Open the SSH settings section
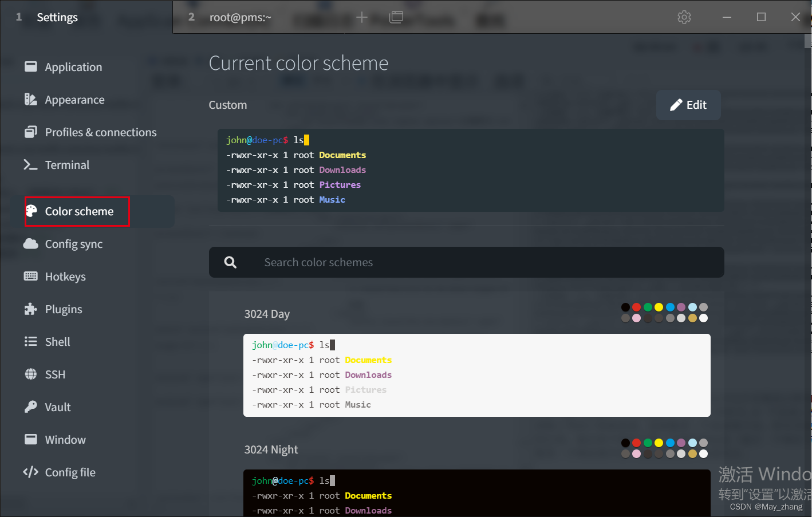The image size is (812, 517). click(x=55, y=374)
